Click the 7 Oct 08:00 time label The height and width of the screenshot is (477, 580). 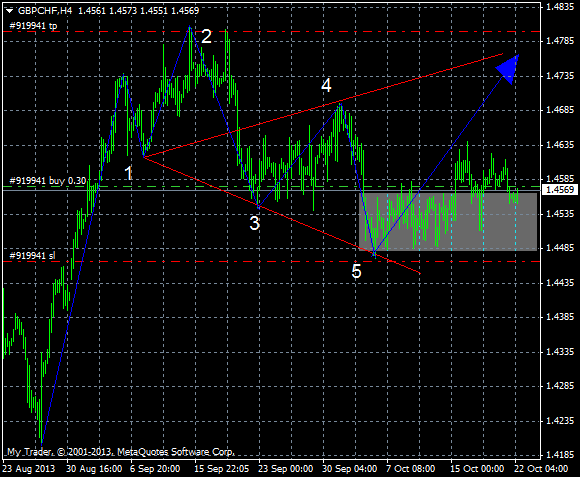[x=411, y=469]
